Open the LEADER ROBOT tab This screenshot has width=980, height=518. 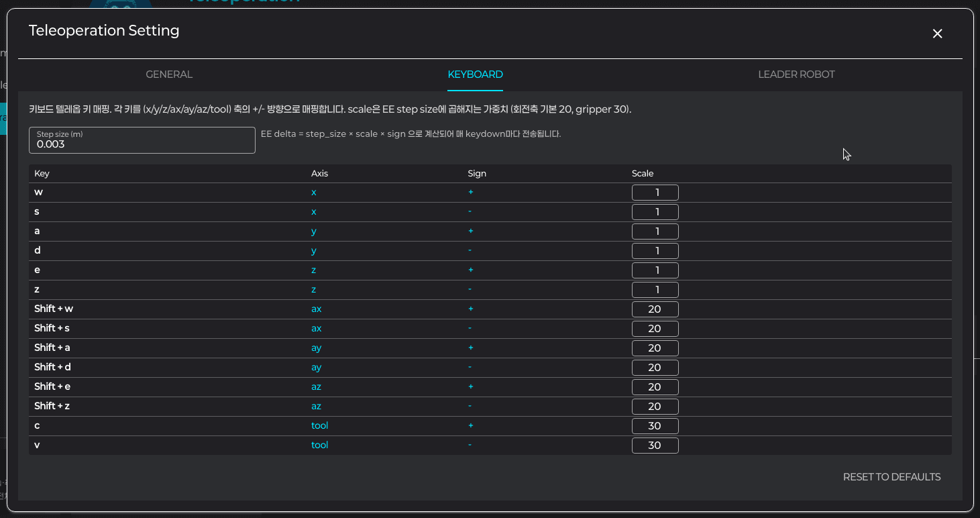(796, 74)
